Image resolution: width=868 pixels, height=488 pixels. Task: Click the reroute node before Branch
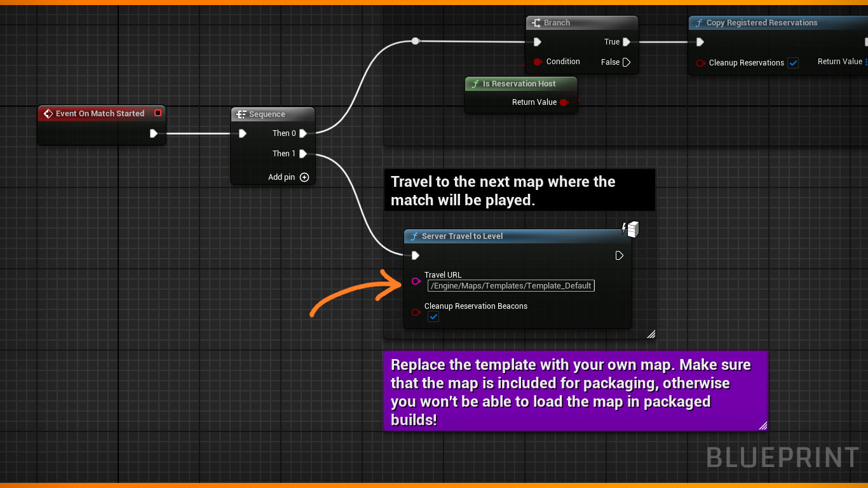[x=416, y=41]
